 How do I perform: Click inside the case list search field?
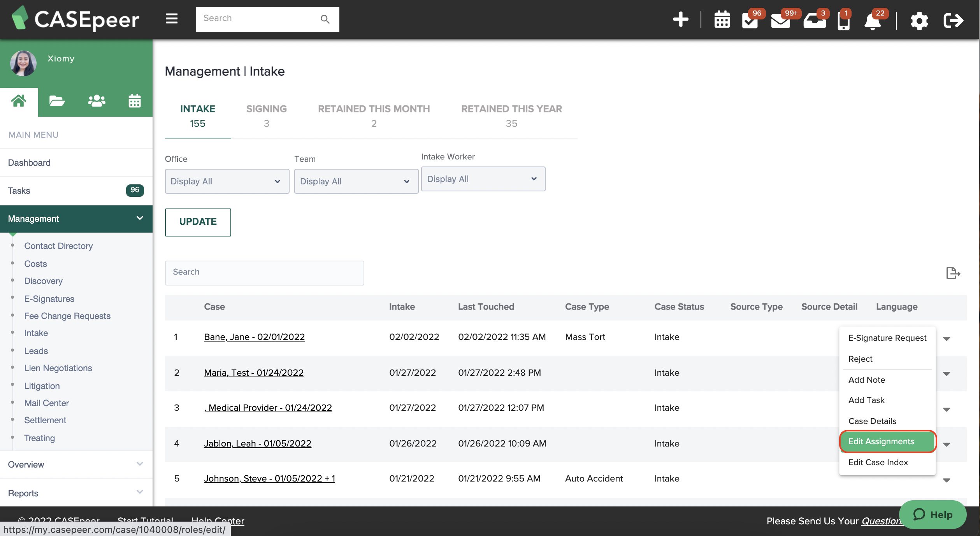tap(264, 272)
